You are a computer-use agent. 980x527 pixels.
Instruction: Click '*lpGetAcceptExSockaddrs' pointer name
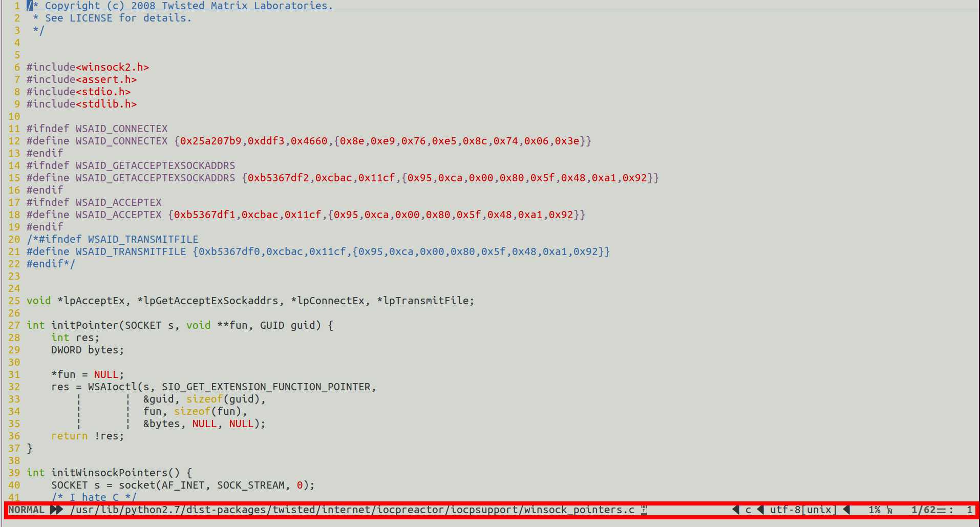pos(207,301)
